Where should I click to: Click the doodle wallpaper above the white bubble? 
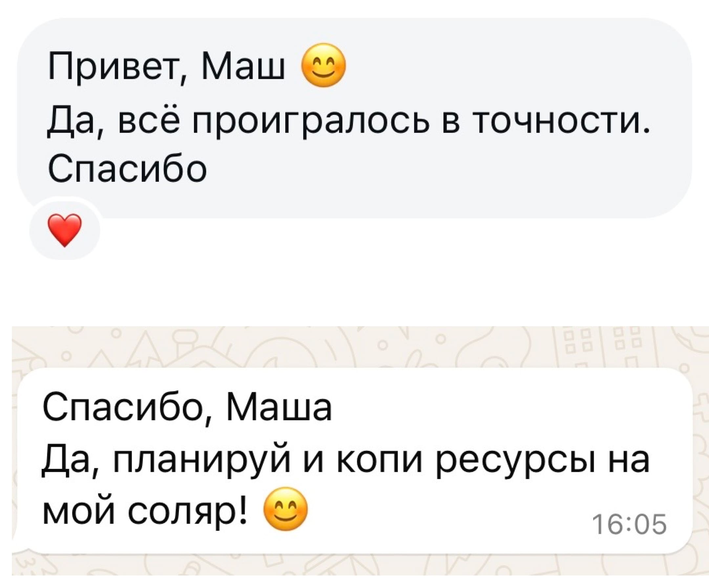pos(354,347)
